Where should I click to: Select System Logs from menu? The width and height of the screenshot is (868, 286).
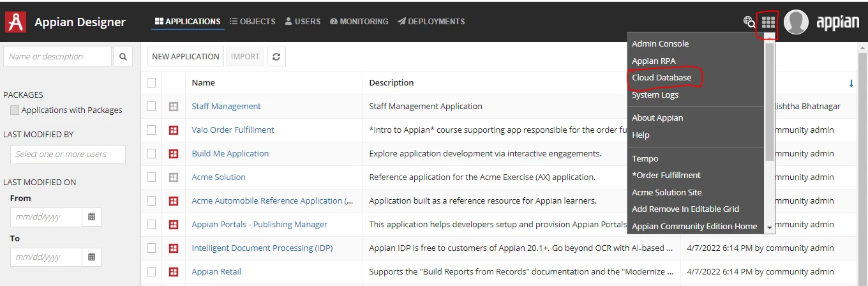coord(655,95)
